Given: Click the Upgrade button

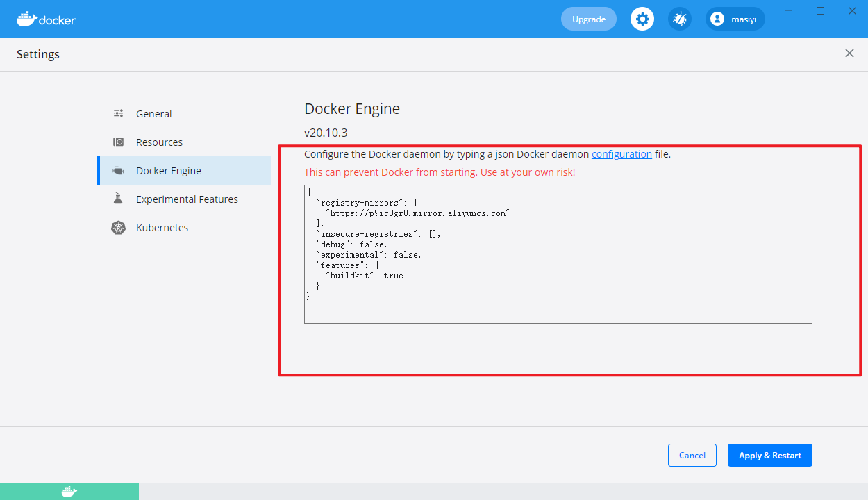Looking at the screenshot, I should 589,19.
